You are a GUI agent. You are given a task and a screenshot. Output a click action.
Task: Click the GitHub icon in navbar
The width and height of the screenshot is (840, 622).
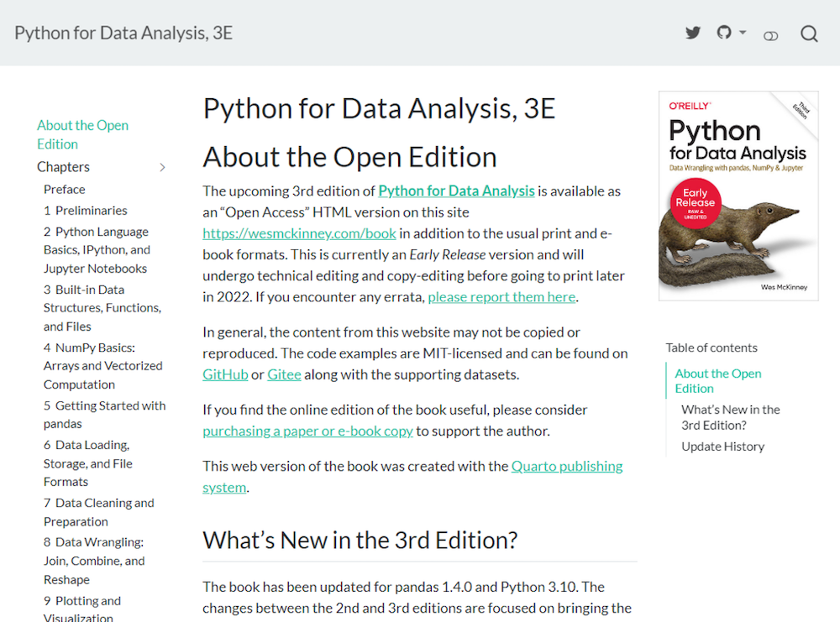(724, 33)
